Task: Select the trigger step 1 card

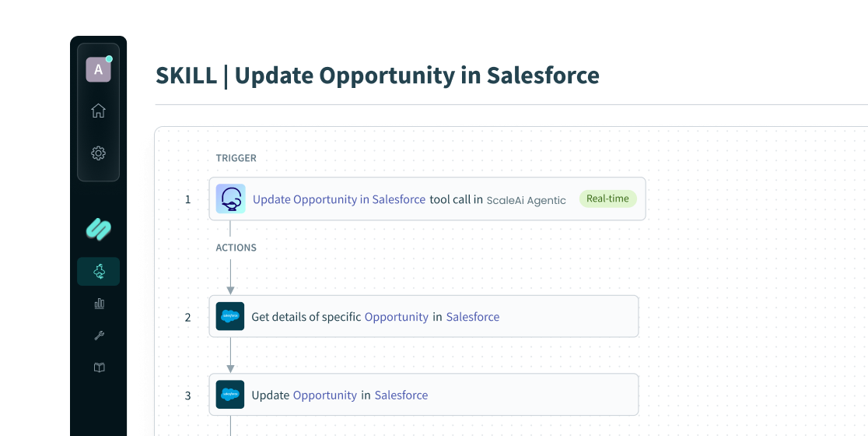Action: pyautogui.click(x=427, y=199)
